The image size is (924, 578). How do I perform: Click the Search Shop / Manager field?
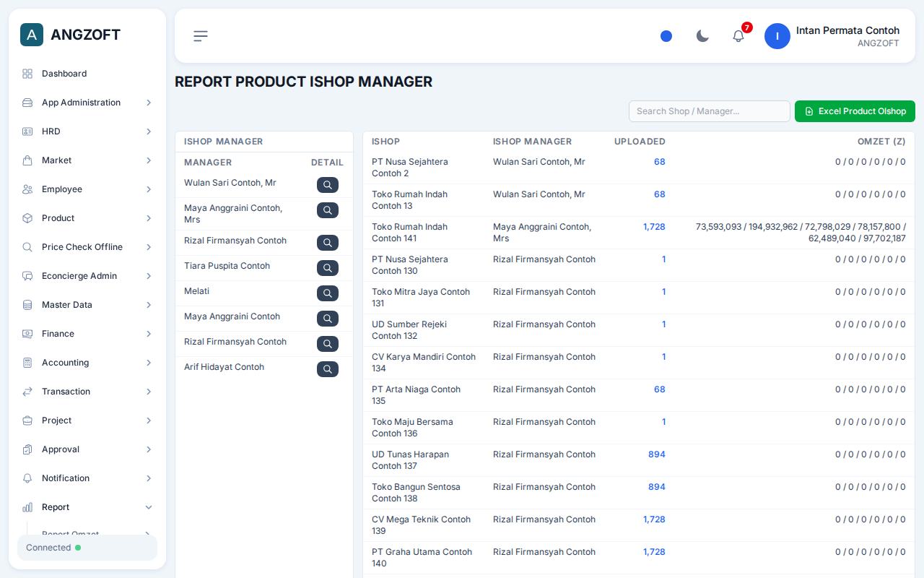[x=710, y=111]
